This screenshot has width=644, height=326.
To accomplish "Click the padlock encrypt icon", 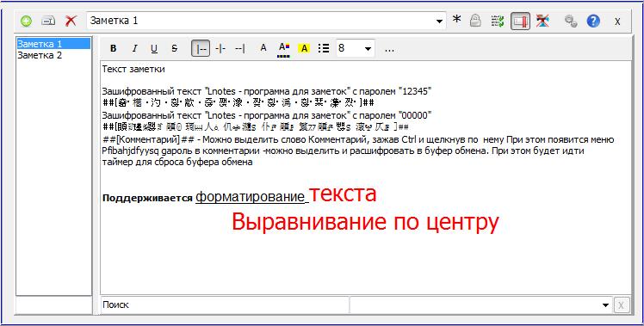I will (x=475, y=21).
